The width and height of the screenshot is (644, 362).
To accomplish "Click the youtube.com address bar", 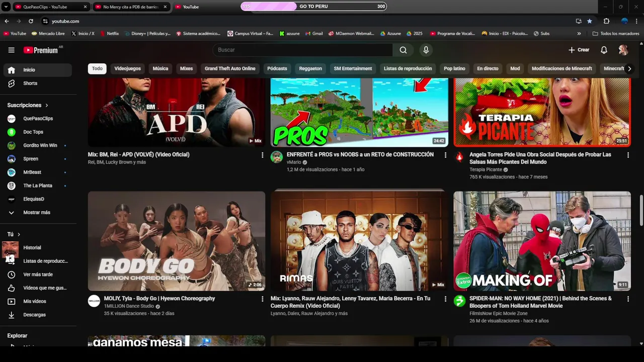I will coord(307,21).
